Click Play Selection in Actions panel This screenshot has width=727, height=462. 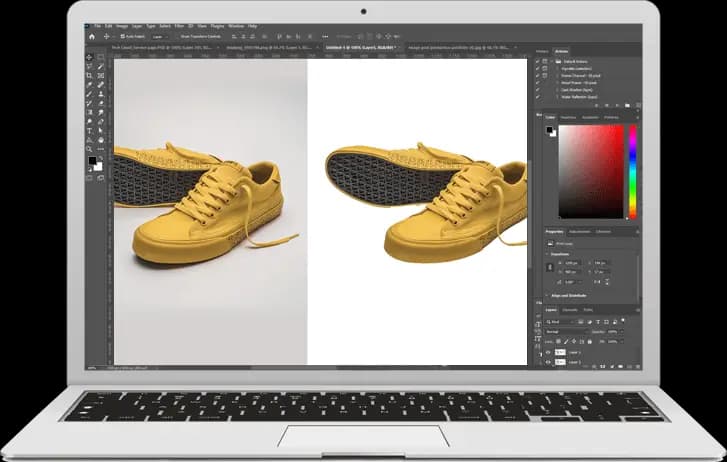[x=618, y=106]
